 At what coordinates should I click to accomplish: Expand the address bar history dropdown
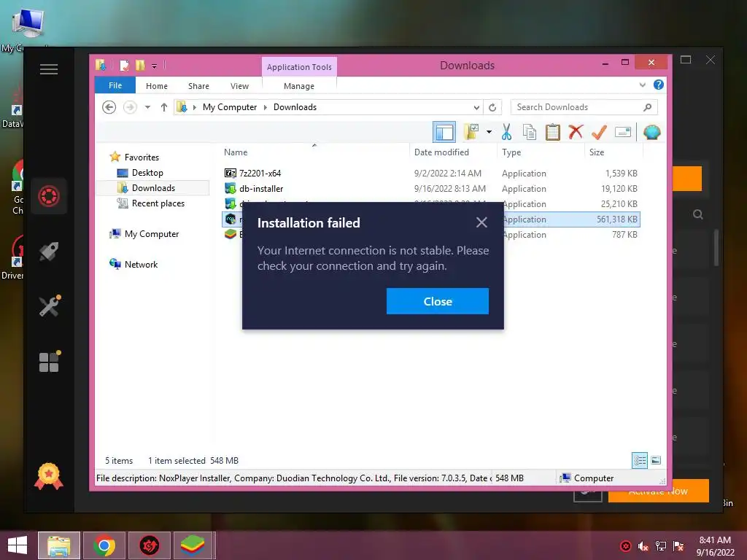click(x=476, y=107)
